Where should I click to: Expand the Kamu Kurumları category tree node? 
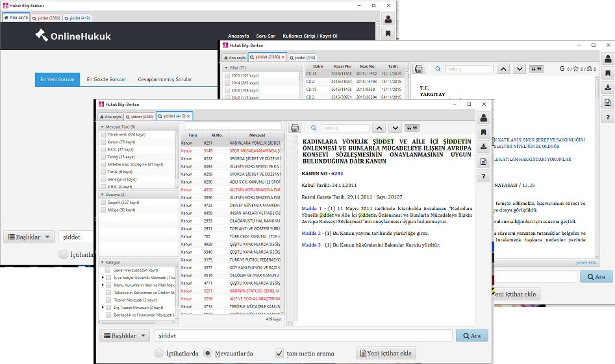(101, 285)
